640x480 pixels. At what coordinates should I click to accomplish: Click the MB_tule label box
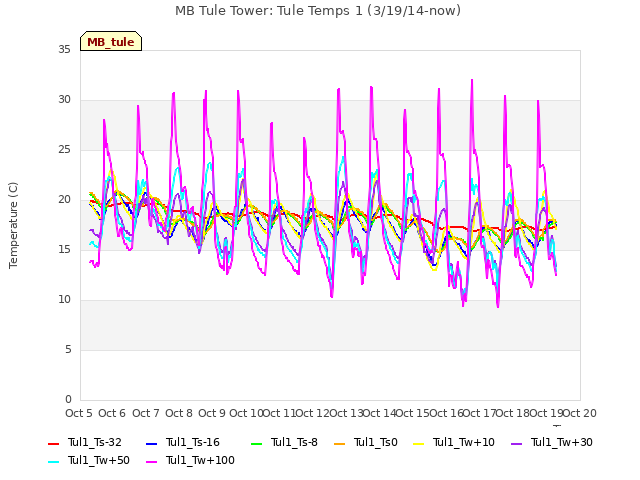111,41
